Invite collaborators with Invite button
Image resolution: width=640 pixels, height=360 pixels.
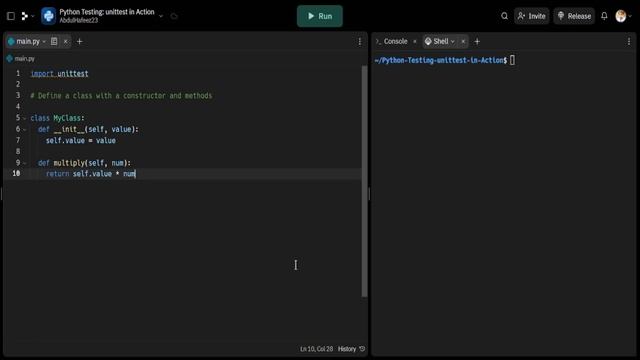point(531,16)
